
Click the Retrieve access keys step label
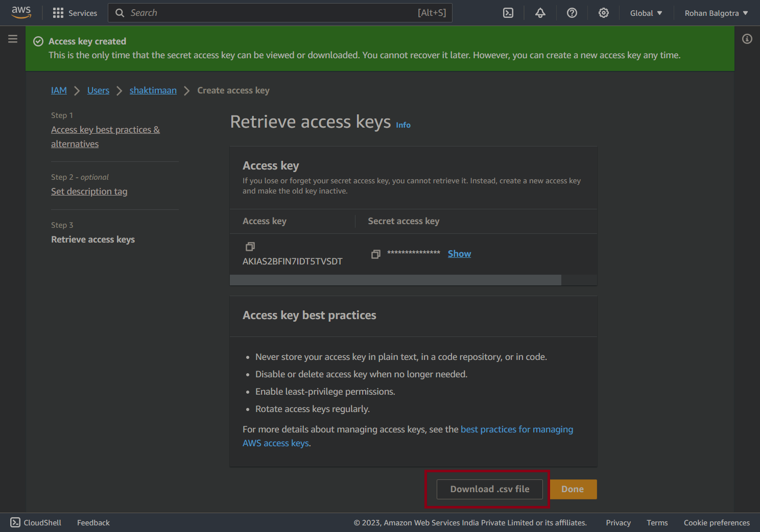tap(93, 239)
